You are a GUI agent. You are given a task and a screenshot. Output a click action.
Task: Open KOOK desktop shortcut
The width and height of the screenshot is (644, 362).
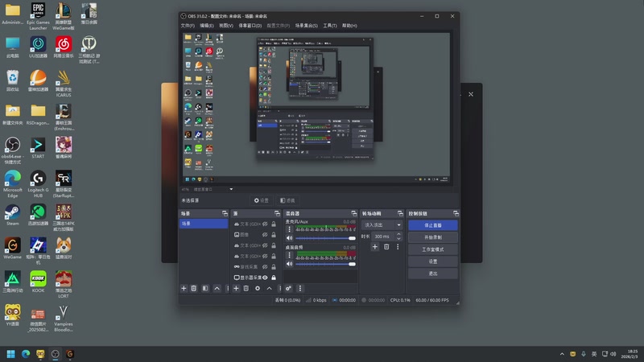pos(38,282)
